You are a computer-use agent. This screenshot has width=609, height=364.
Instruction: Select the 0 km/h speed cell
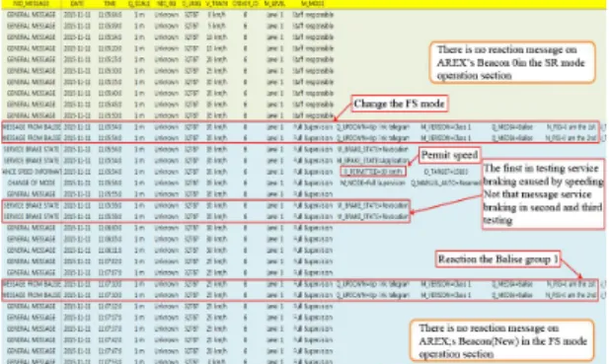[216, 15]
